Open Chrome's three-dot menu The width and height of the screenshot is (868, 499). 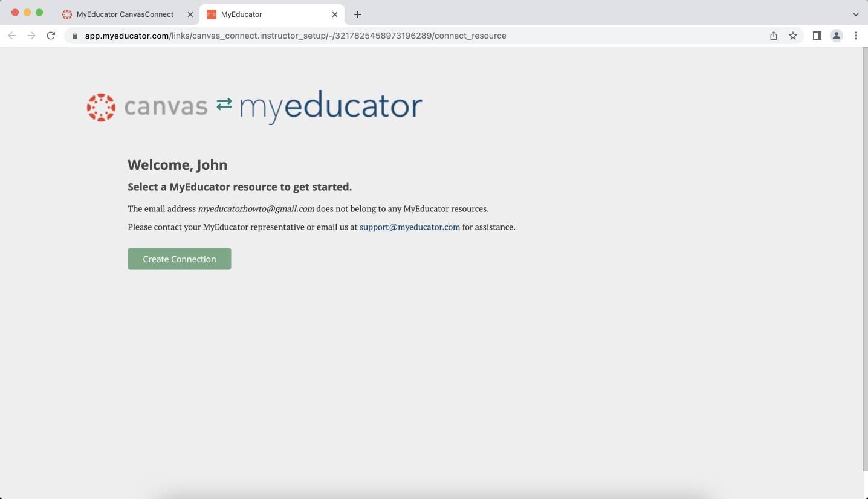(856, 36)
